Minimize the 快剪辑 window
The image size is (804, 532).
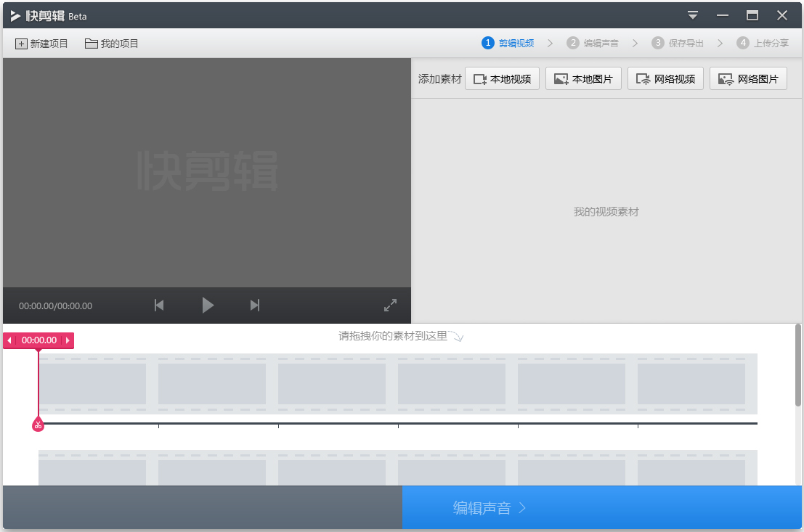click(x=723, y=15)
